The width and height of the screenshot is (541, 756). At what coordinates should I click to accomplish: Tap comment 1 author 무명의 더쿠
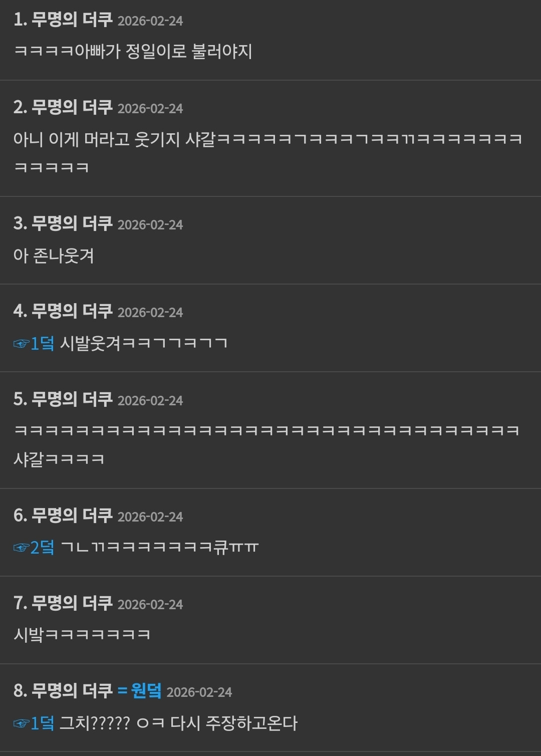[x=72, y=20]
